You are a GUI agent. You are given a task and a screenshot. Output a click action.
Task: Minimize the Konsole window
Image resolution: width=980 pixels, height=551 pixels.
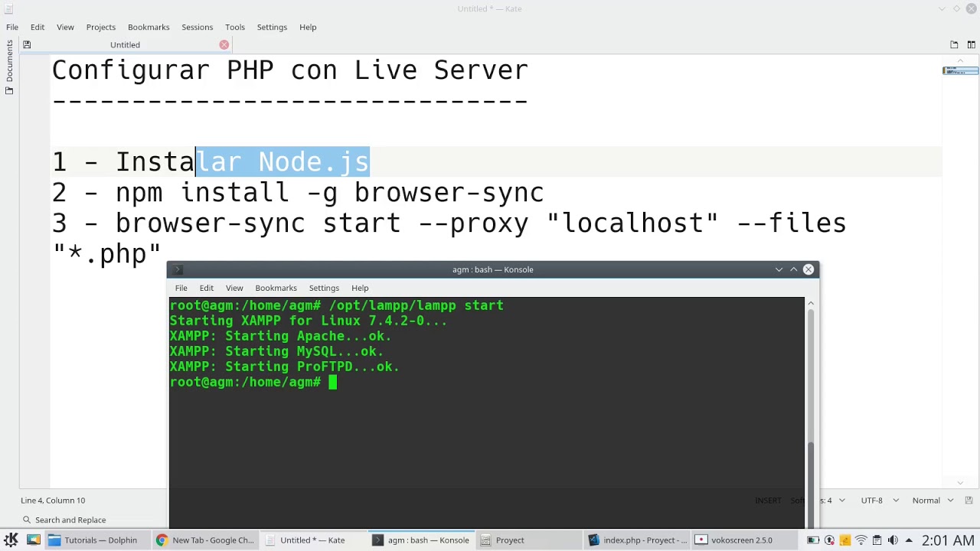[x=779, y=269]
